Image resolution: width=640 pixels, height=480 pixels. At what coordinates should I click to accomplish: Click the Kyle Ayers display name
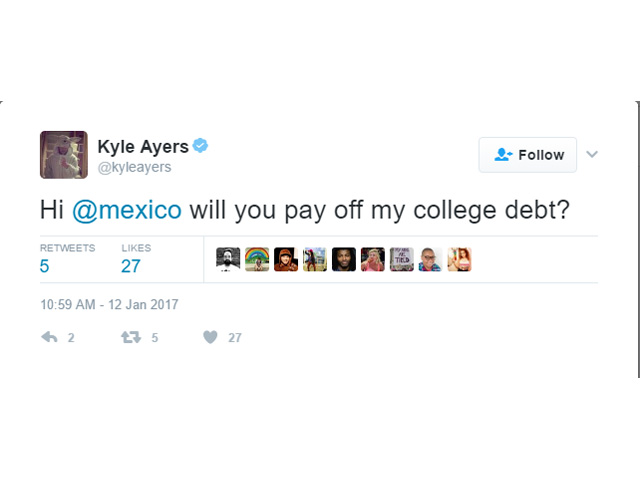(x=143, y=147)
